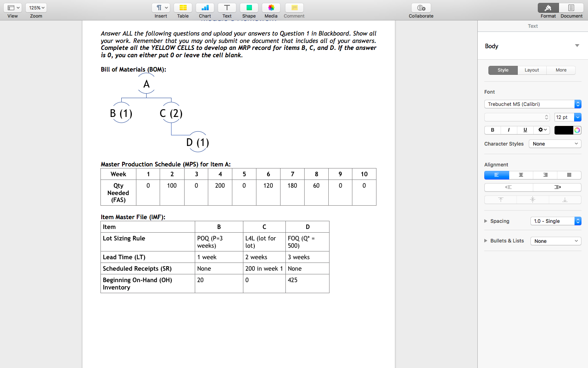Open the View sidebar menu
Image resolution: width=588 pixels, height=368 pixels.
(13, 8)
